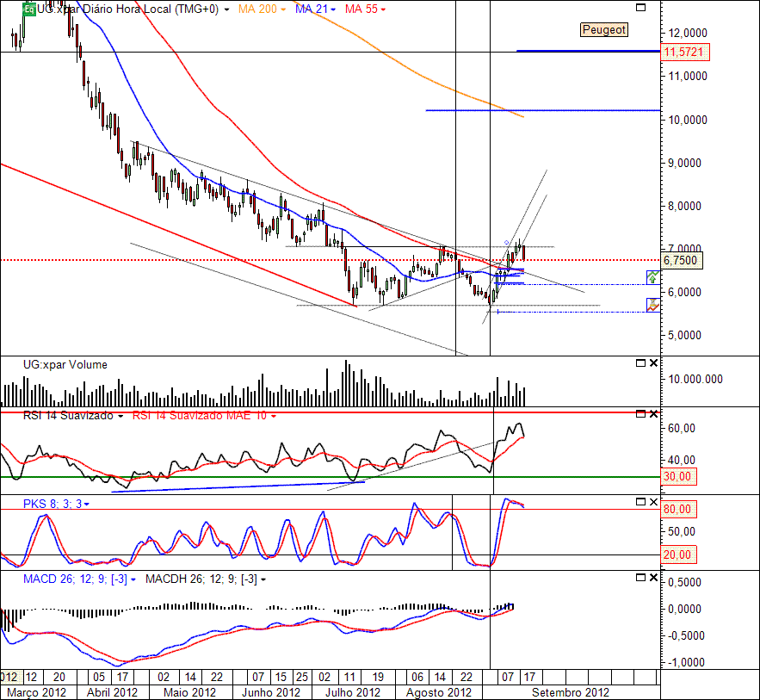Click the 60,00 RSI axis value
Image resolution: width=760 pixels, height=700 pixels.
682,428
